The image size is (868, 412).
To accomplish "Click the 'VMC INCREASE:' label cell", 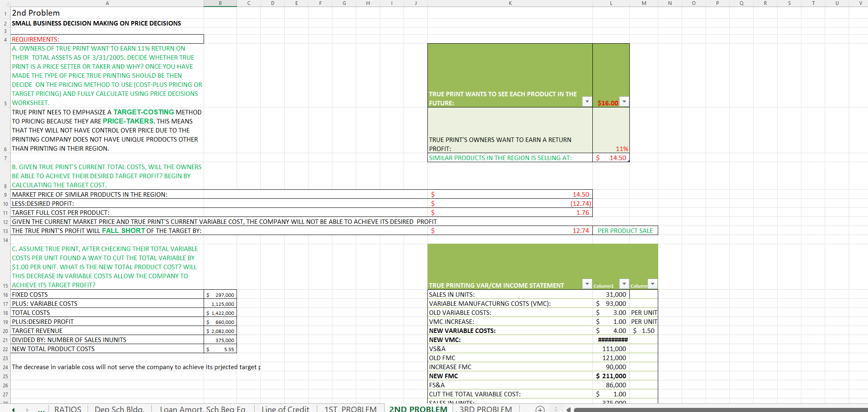I will coord(510,321).
